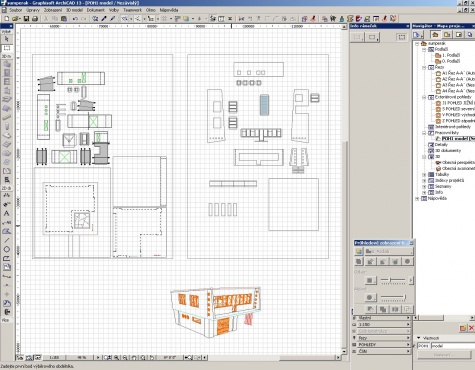
Task: Click arrow button right of Odkaz slider
Action: click(411, 280)
